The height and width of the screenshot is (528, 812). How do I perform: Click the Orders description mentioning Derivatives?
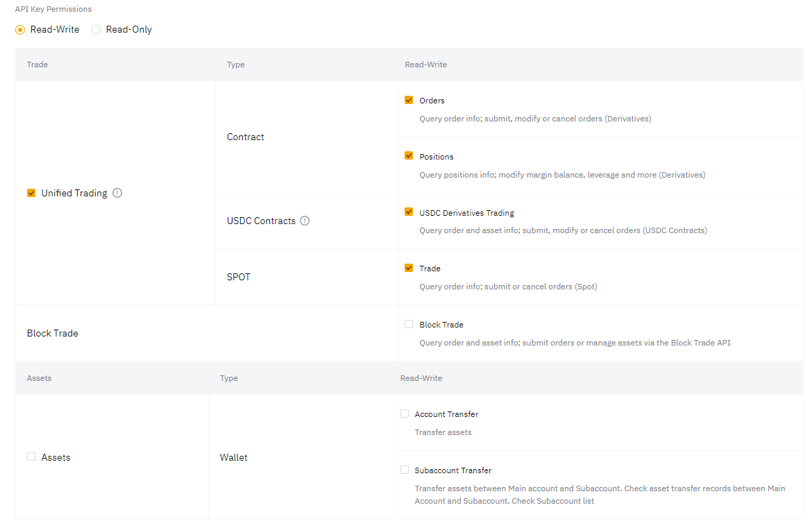pos(536,119)
